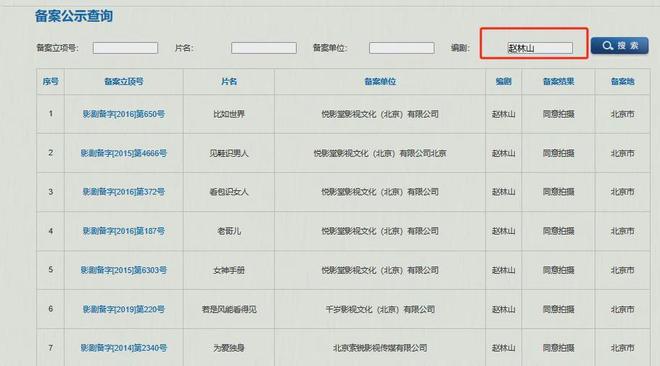Click the 编剧 field containing 赵林山
Image resolution: width=660 pixels, height=366 pixels.
[x=540, y=48]
